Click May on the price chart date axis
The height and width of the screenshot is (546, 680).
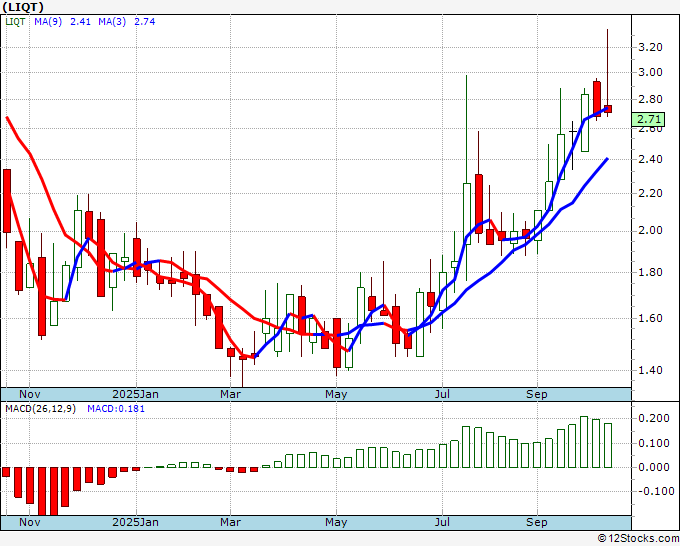pos(336,394)
